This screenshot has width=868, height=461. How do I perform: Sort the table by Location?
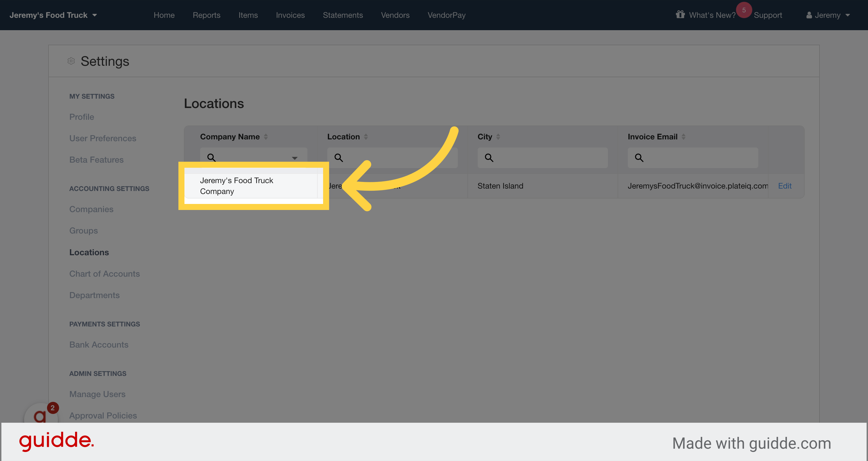click(366, 137)
